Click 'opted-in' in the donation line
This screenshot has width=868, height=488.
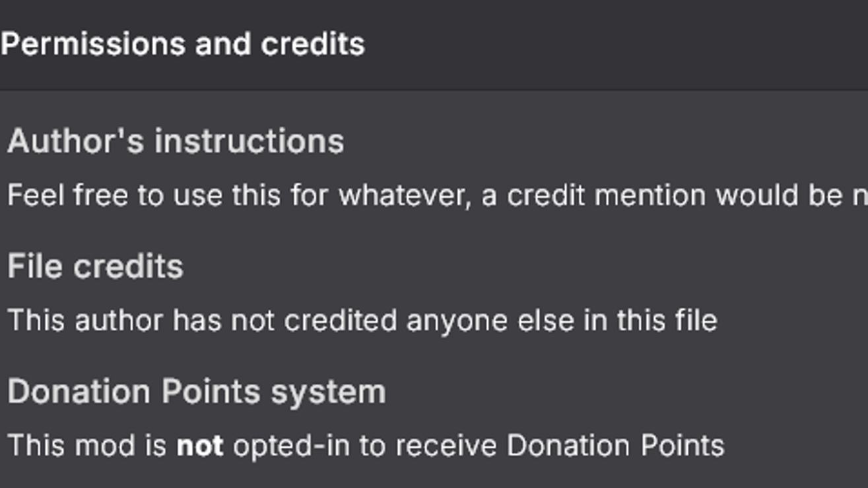[x=292, y=446]
